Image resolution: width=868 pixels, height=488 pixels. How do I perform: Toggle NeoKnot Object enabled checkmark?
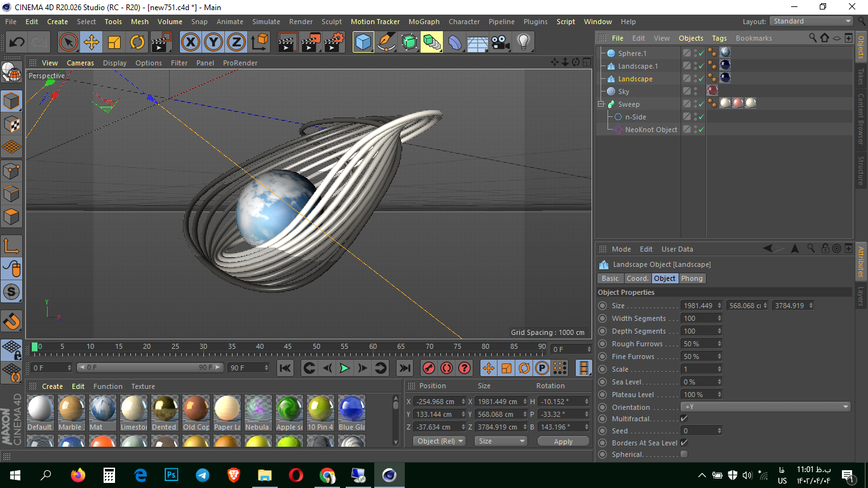coord(701,130)
